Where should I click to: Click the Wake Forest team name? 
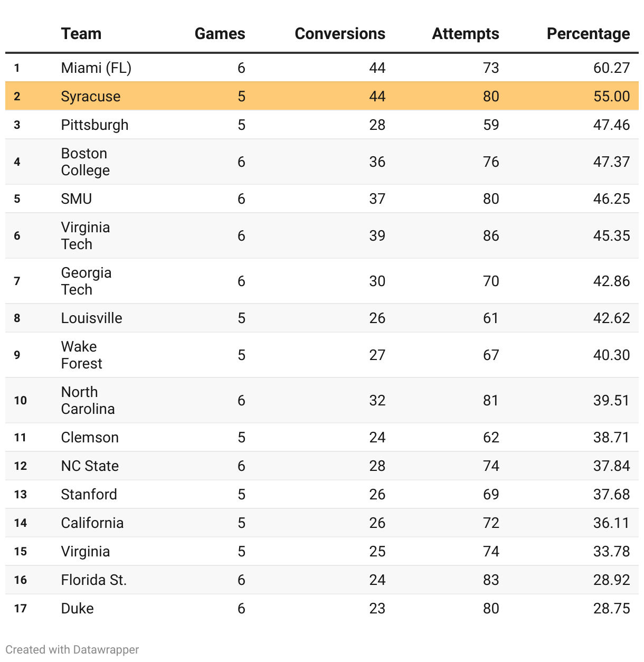tap(81, 355)
